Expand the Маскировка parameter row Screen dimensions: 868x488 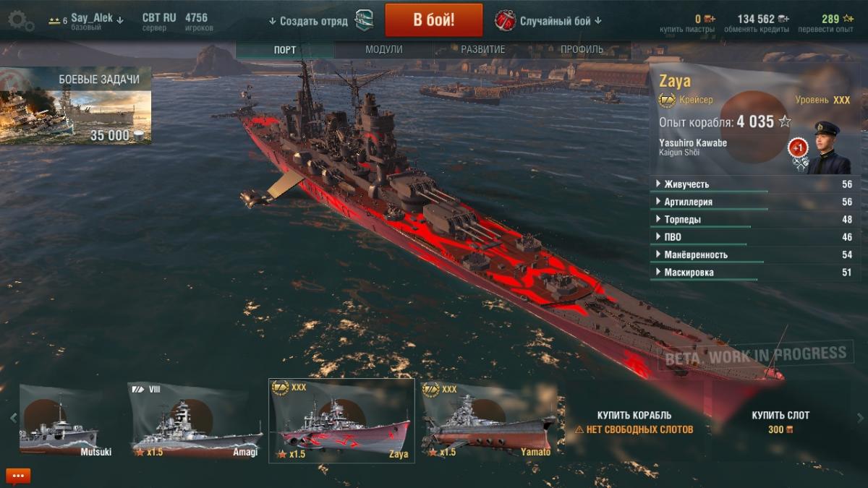pyautogui.click(x=752, y=273)
